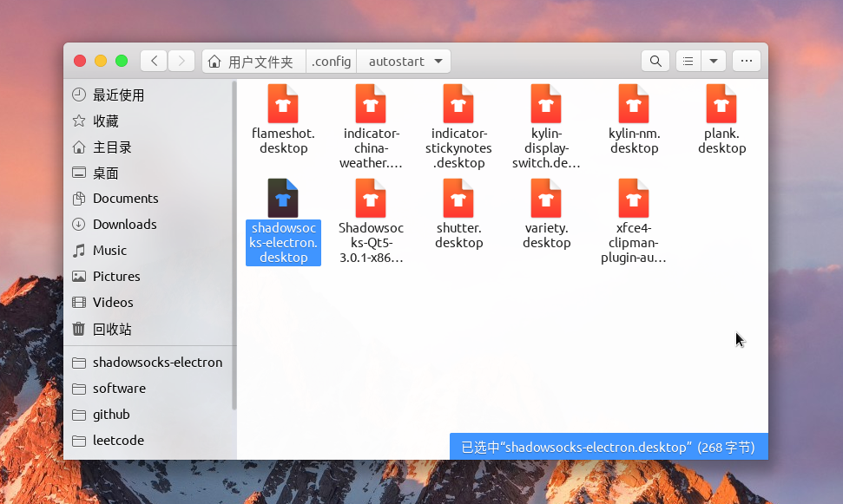Open the view options dropdown arrow
The image size is (843, 504).
click(x=713, y=61)
